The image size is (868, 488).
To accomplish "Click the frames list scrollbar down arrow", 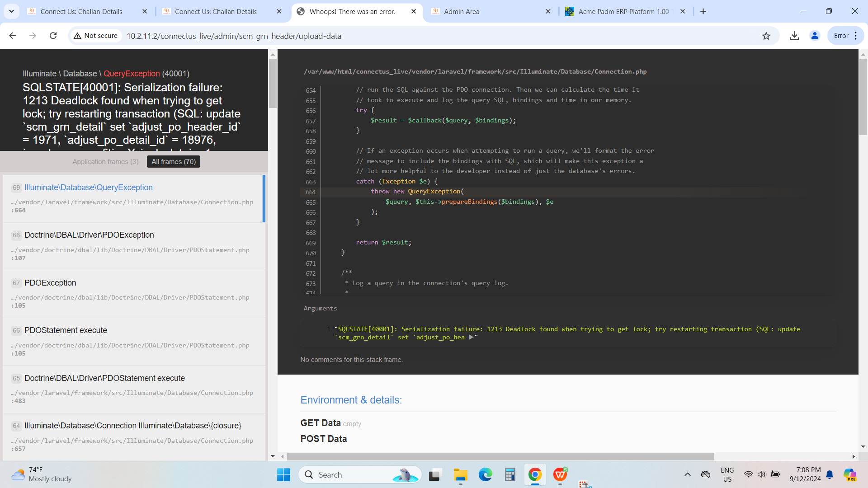I will 273,456.
